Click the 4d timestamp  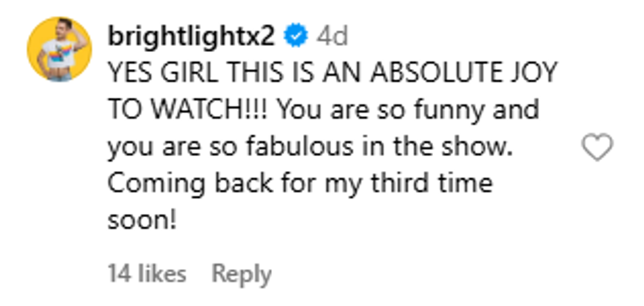coord(332,36)
